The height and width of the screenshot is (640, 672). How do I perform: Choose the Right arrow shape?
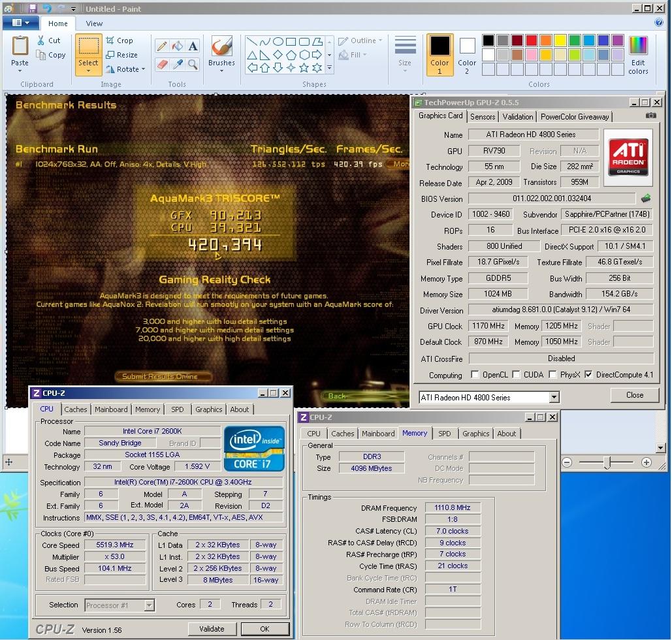tap(317, 55)
